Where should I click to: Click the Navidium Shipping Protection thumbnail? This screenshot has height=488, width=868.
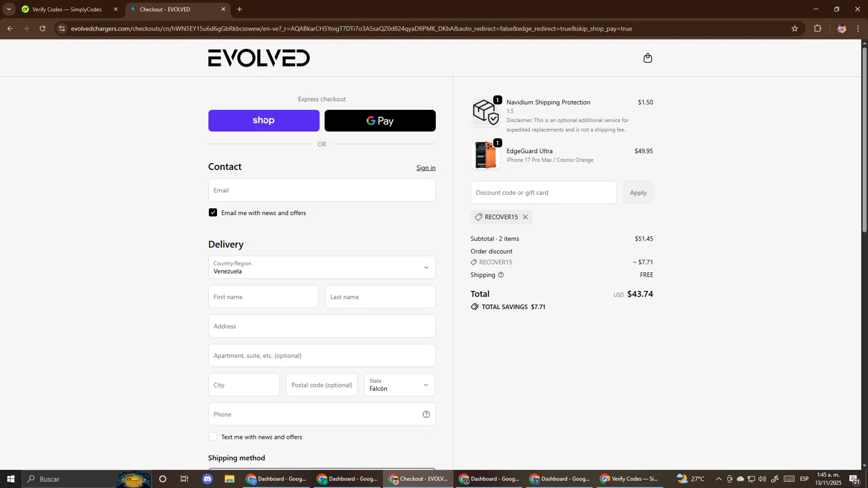click(x=486, y=112)
